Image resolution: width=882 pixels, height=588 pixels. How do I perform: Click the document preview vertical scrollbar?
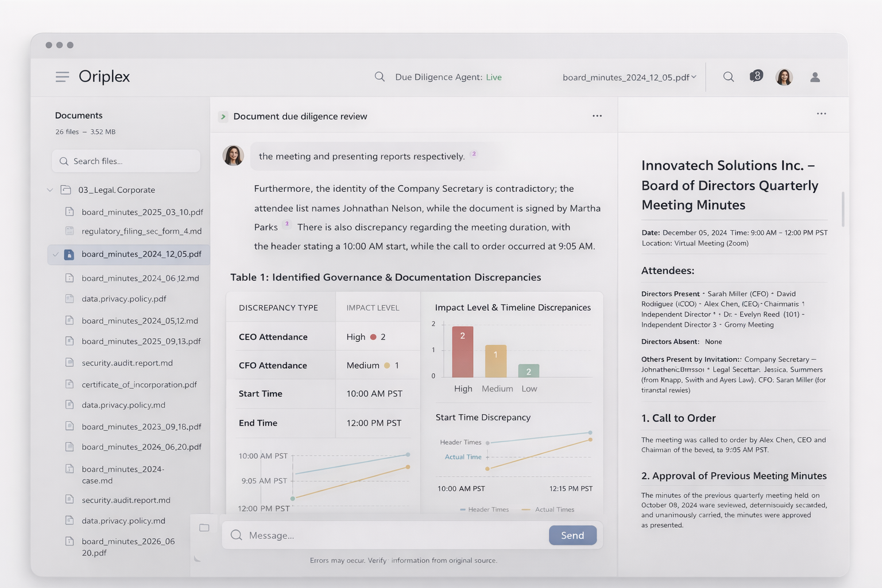click(843, 209)
